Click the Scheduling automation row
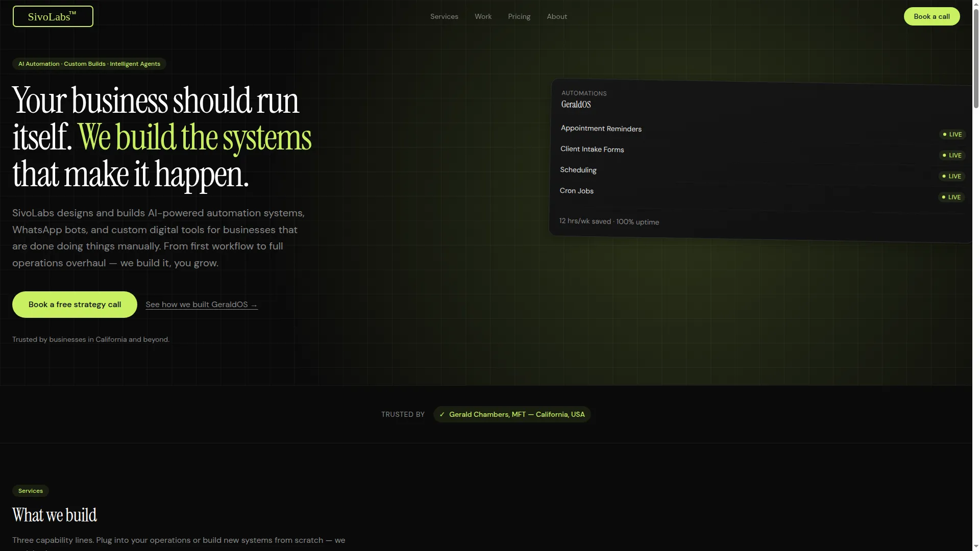The height and width of the screenshot is (551, 980). pos(762,172)
